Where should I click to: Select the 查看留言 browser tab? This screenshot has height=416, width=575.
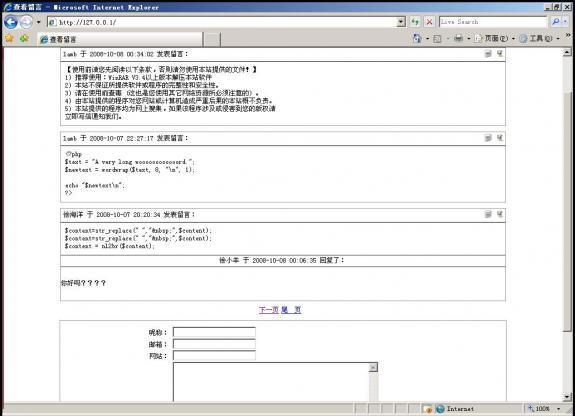click(x=120, y=39)
